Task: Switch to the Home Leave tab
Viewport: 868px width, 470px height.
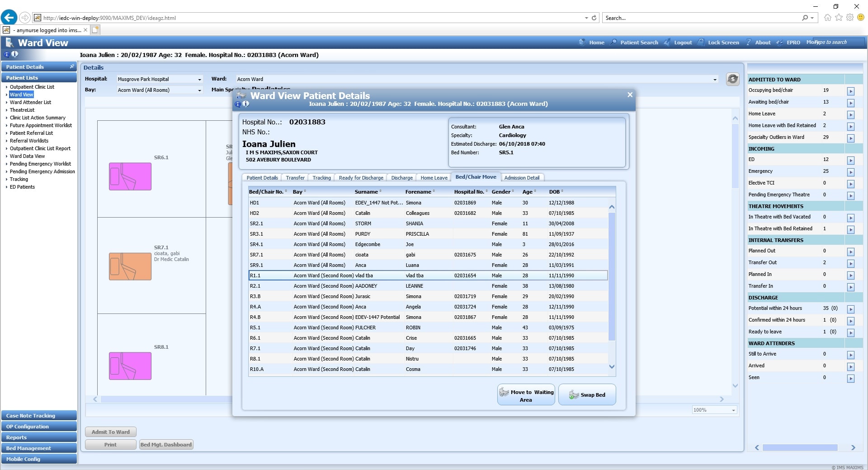Action: pyautogui.click(x=434, y=178)
